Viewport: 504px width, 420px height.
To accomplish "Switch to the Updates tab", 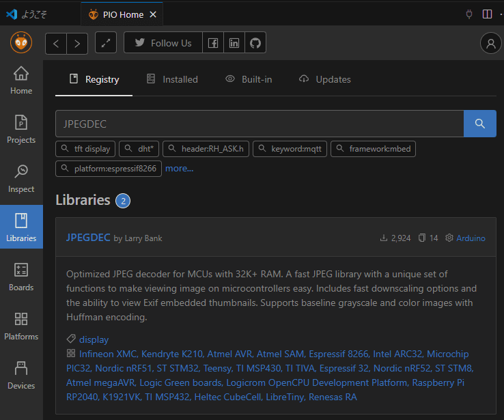I will pos(324,79).
